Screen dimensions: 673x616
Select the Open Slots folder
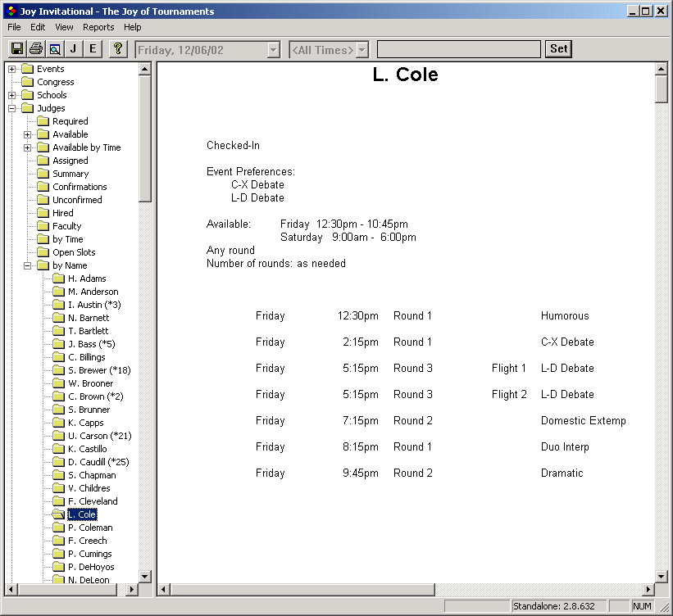[74, 252]
